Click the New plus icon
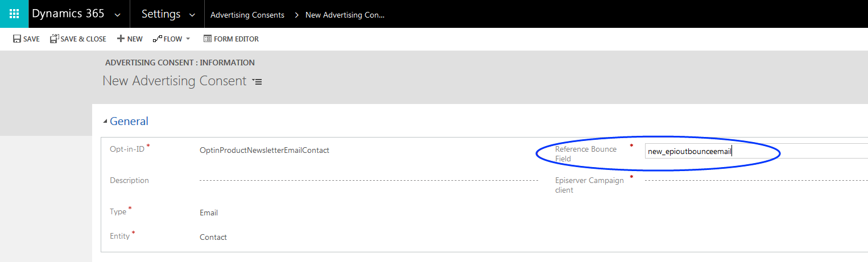The image size is (868, 262). click(x=121, y=39)
